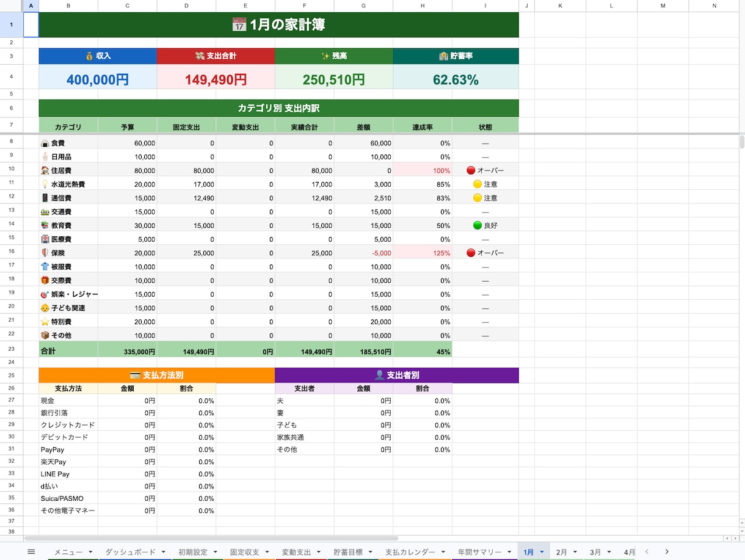Open the 年間サマリー tab dropdown arrow
Screen dimensions: 745x560
(x=509, y=552)
